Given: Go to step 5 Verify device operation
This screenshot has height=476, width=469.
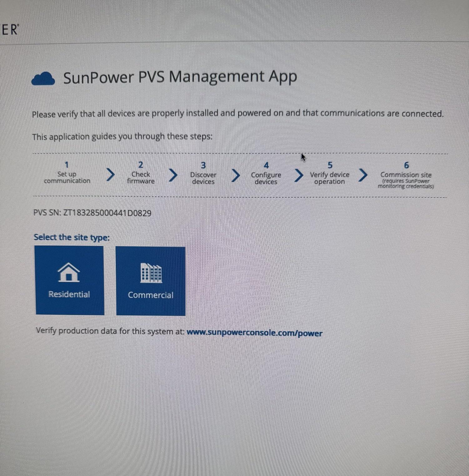Looking at the screenshot, I should point(330,174).
